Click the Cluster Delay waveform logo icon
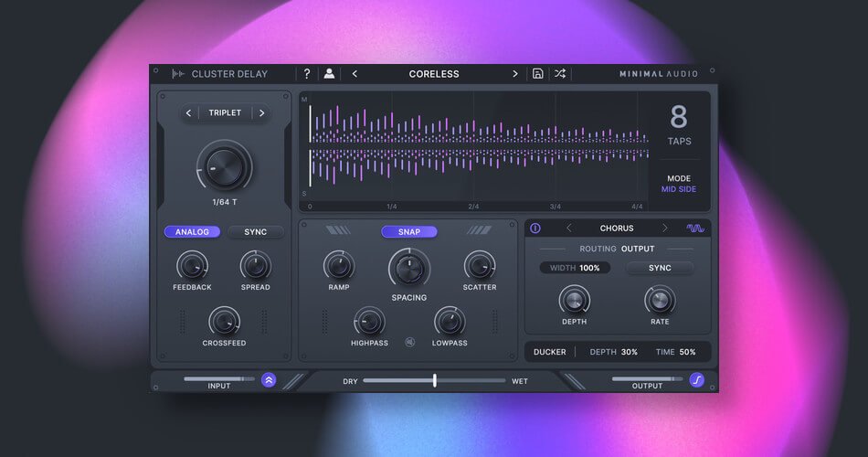 tap(178, 74)
